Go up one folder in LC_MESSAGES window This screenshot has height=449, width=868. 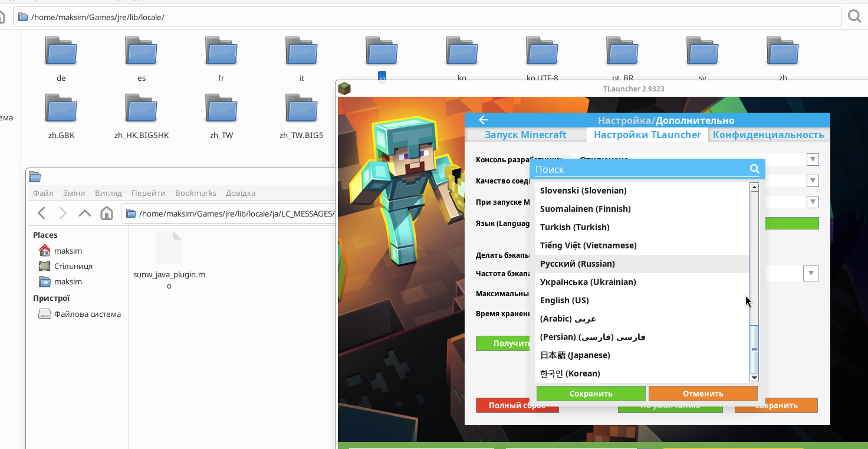(x=85, y=213)
